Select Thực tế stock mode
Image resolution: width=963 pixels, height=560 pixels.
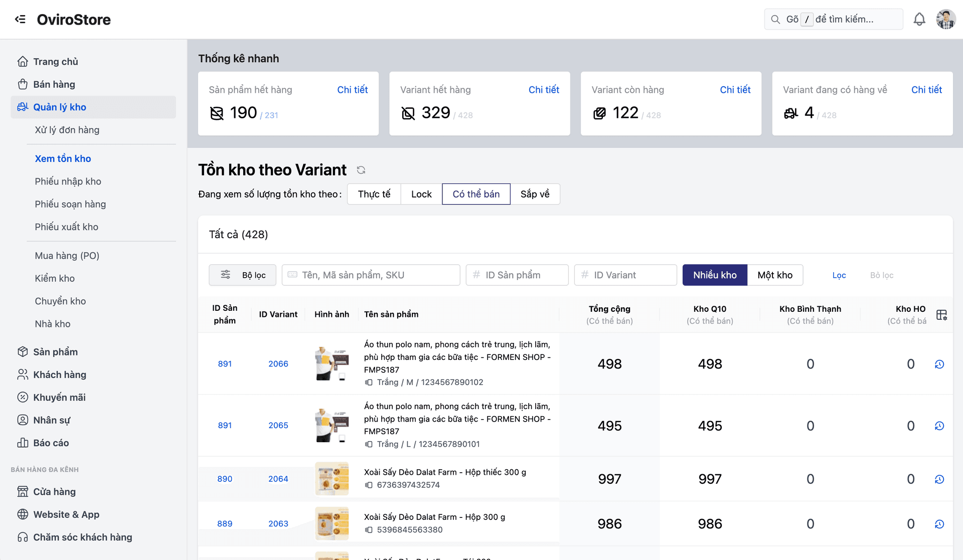click(x=374, y=194)
